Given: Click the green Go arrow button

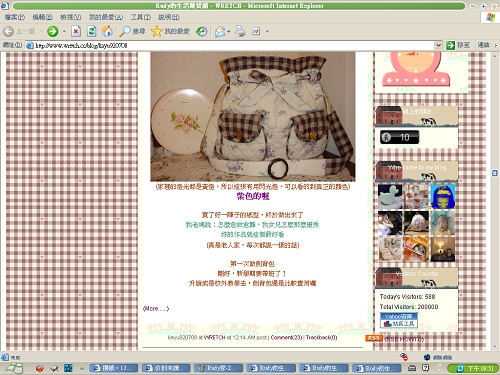Looking at the screenshot, I should point(451,45).
